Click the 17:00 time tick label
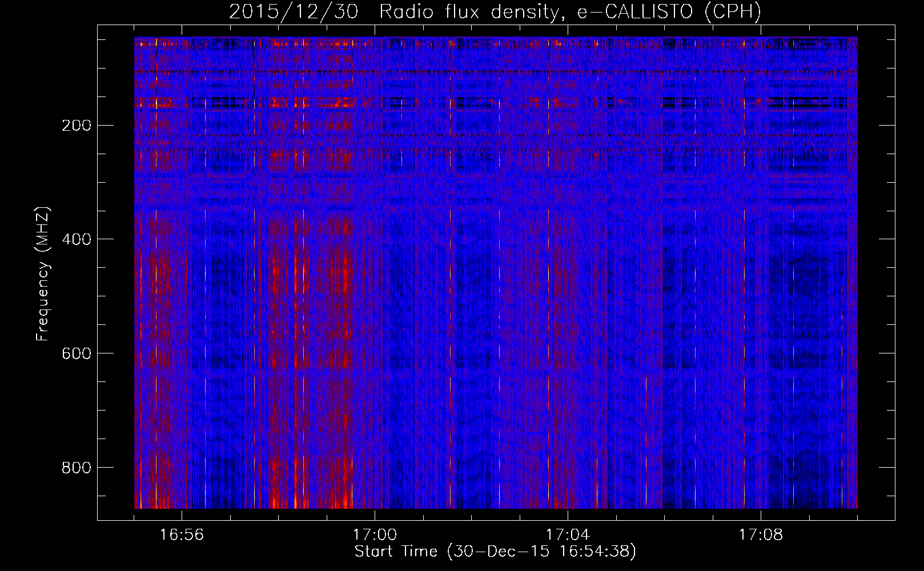 375,535
